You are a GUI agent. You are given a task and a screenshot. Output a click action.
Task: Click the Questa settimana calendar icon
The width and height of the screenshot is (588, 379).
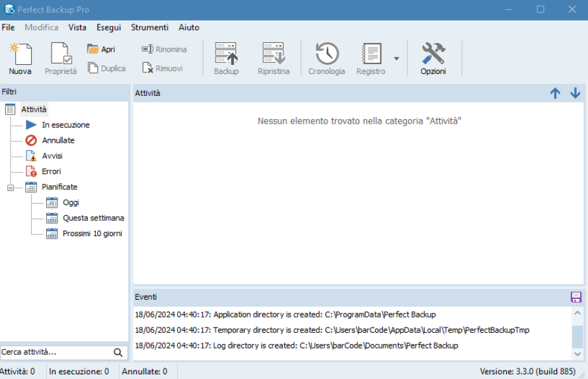(x=52, y=218)
